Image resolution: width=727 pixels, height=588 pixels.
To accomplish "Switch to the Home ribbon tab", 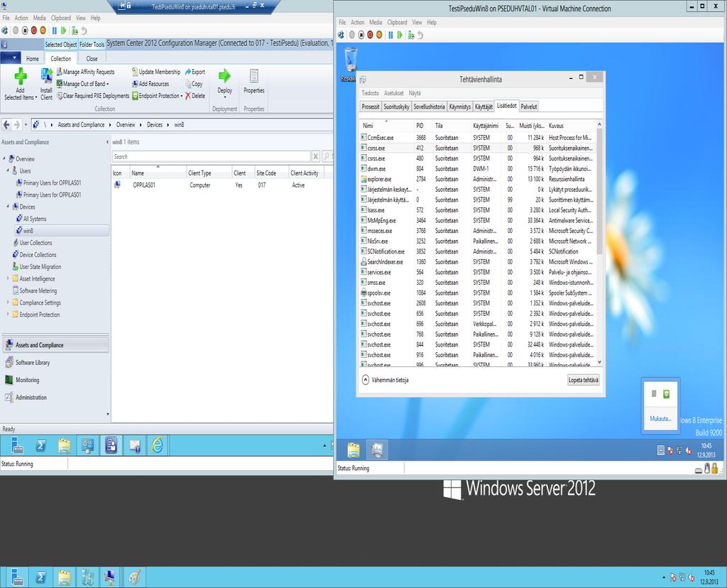I will click(33, 59).
